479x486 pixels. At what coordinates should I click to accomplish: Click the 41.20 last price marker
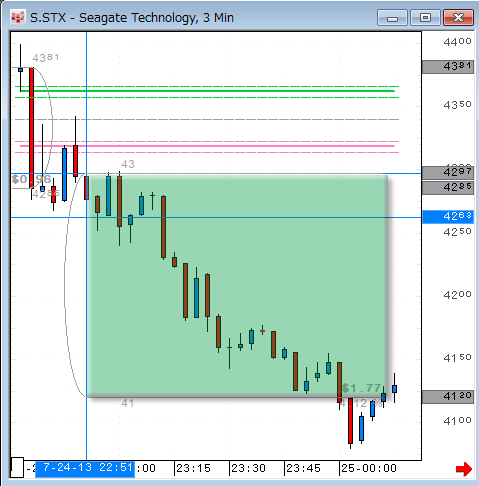click(448, 397)
